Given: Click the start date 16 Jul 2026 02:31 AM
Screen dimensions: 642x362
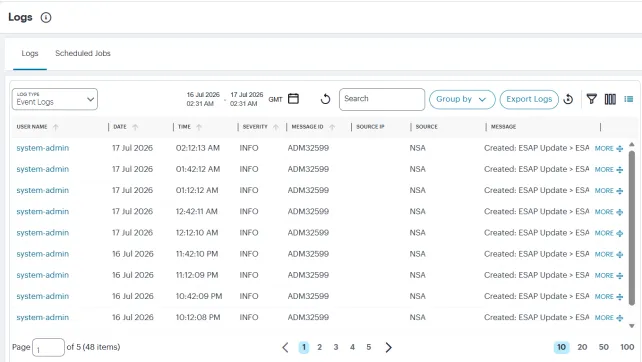Looking at the screenshot, I should pyautogui.click(x=203, y=99).
